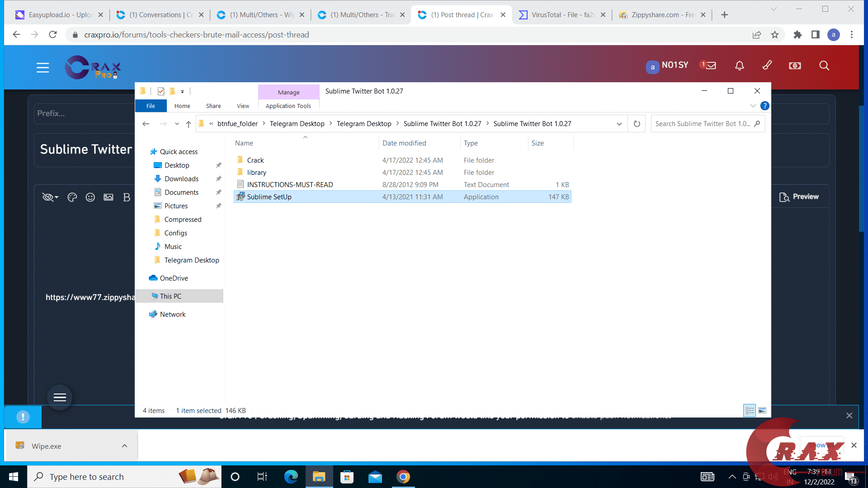Switch to the VirusTotal browser tab

click(x=562, y=15)
